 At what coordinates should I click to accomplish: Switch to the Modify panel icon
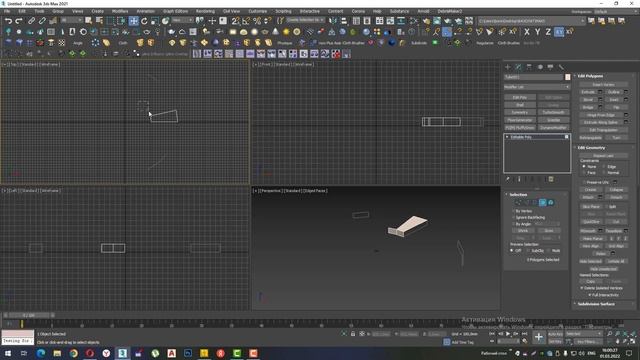[518, 67]
